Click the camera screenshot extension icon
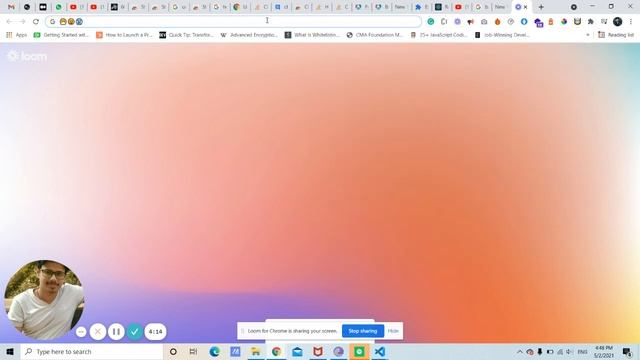Image resolution: width=640 pixels, height=360 pixels. (x=484, y=22)
